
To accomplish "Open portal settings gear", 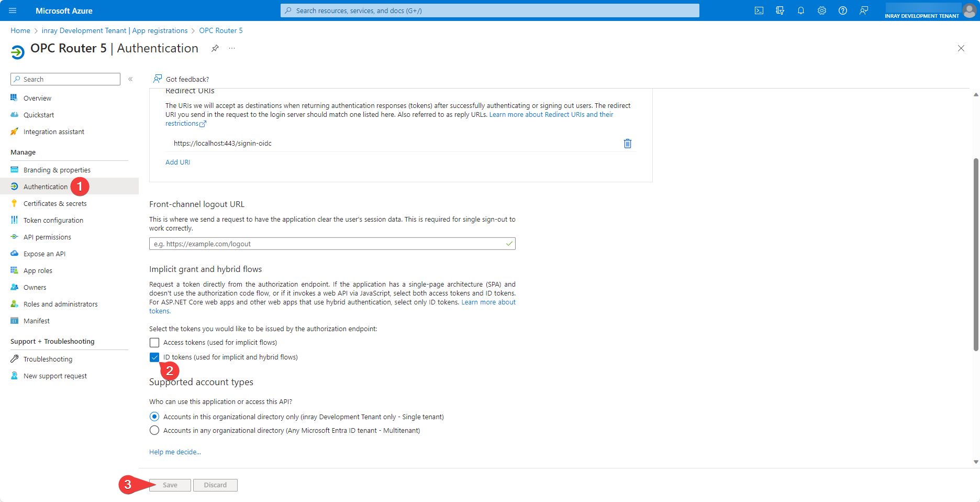I will 822,10.
